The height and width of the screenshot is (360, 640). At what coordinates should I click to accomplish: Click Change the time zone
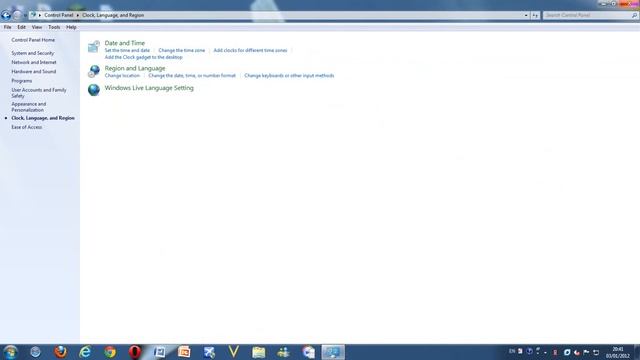tap(182, 50)
